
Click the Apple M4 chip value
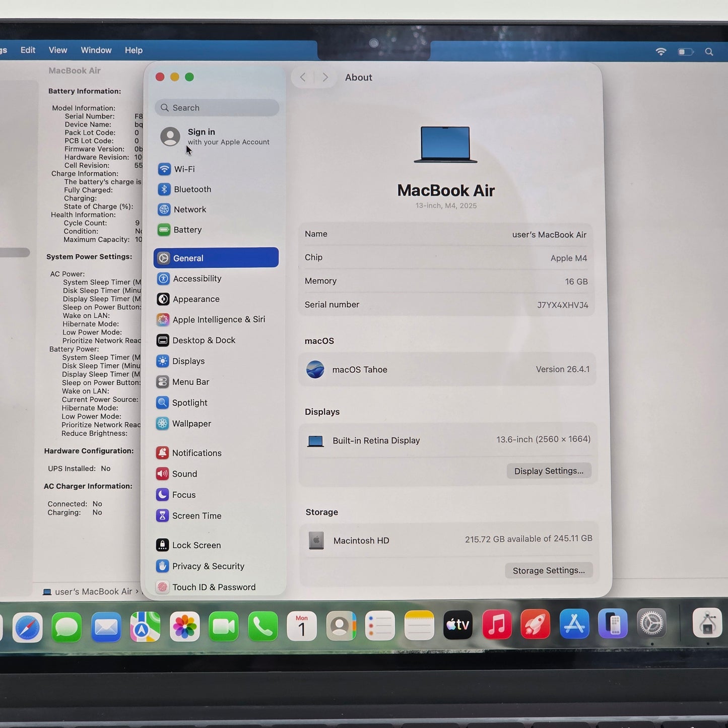pos(569,258)
